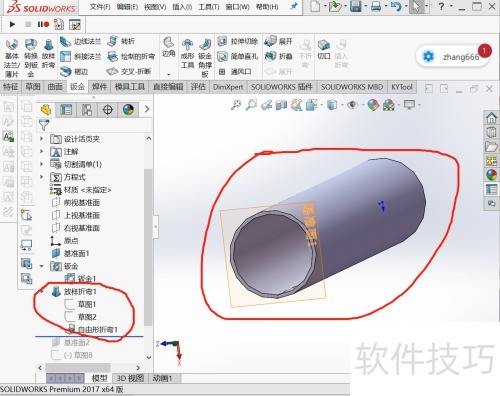
Task: Click the edit appearance color sphere icon
Action: click(x=373, y=105)
